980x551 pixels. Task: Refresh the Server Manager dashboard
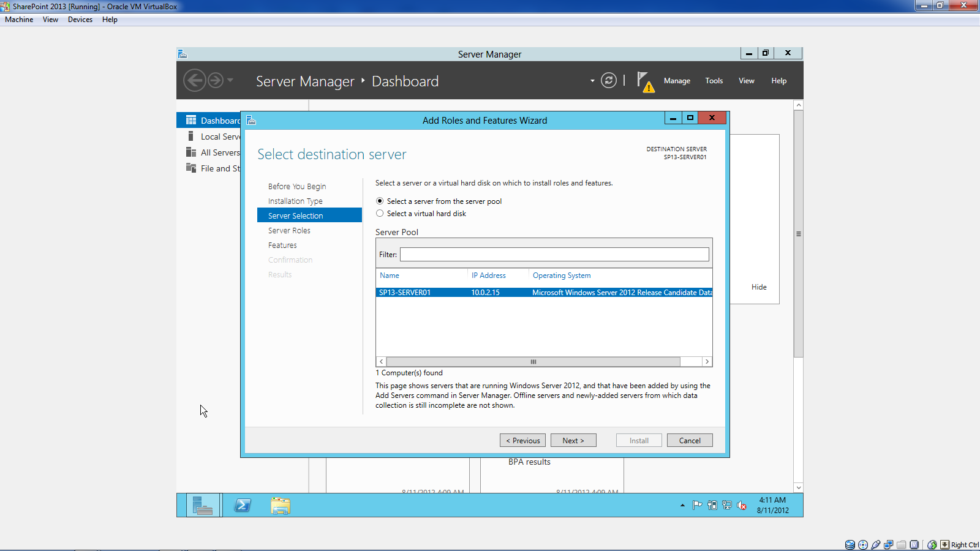[608, 80]
